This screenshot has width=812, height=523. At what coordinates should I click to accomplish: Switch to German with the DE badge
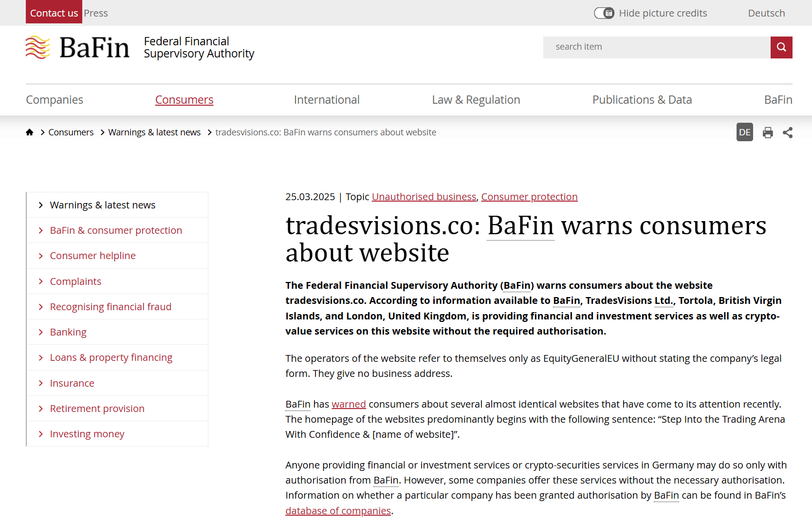[745, 132]
